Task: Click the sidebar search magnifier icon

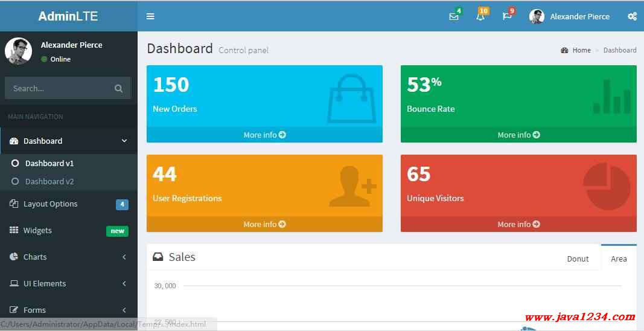Action: pos(118,88)
